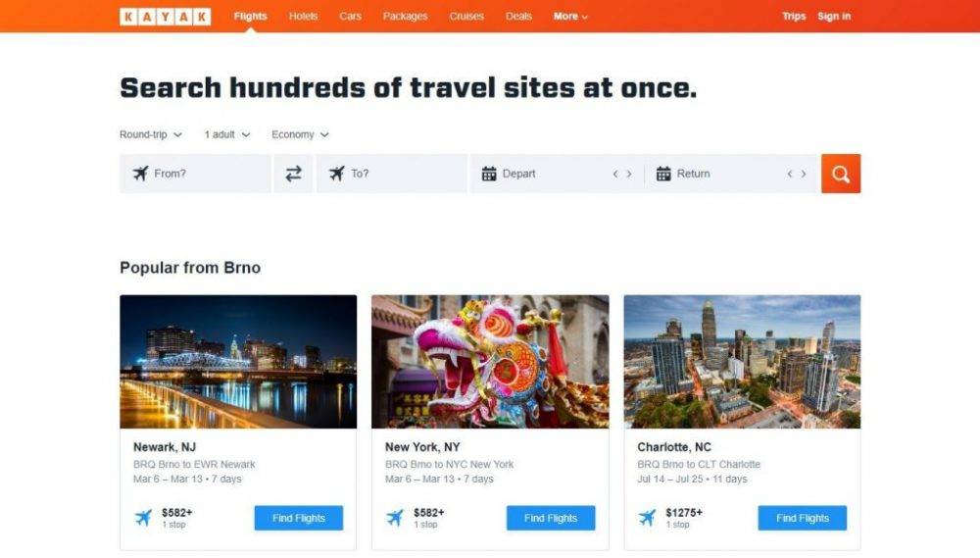The width and height of the screenshot is (980, 558).
Task: Open the Economy cabin class dropdown
Action: pyautogui.click(x=300, y=134)
